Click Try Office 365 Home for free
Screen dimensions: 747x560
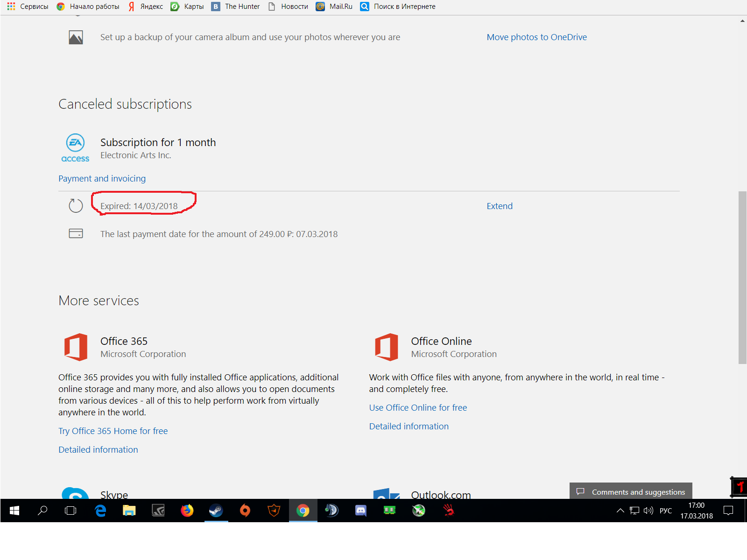(x=113, y=431)
